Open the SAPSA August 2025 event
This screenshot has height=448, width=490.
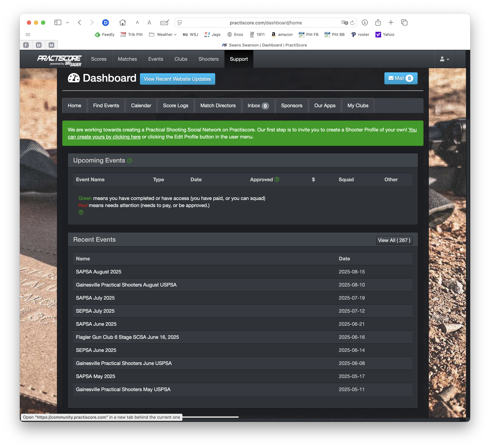click(x=98, y=272)
